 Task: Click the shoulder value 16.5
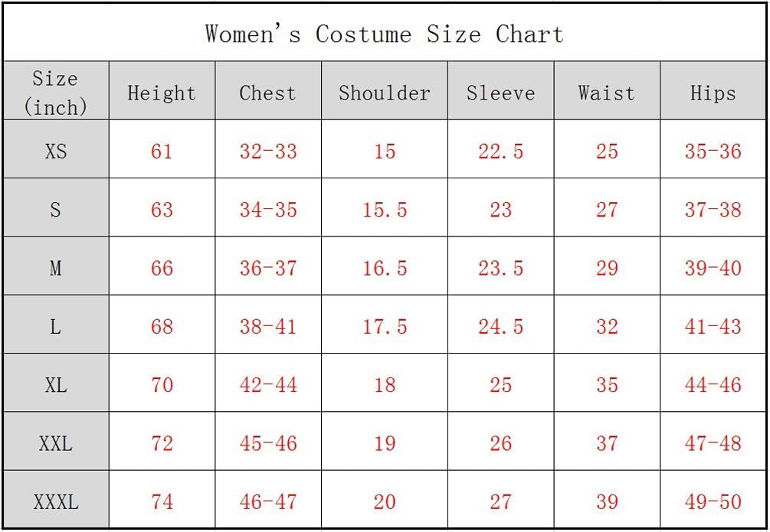[x=385, y=268]
